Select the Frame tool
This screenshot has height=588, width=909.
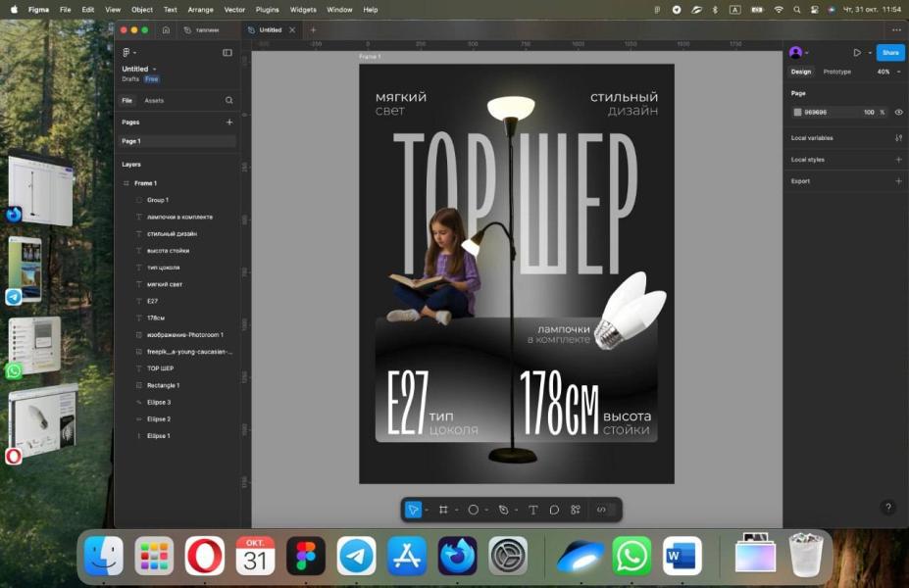click(x=443, y=510)
